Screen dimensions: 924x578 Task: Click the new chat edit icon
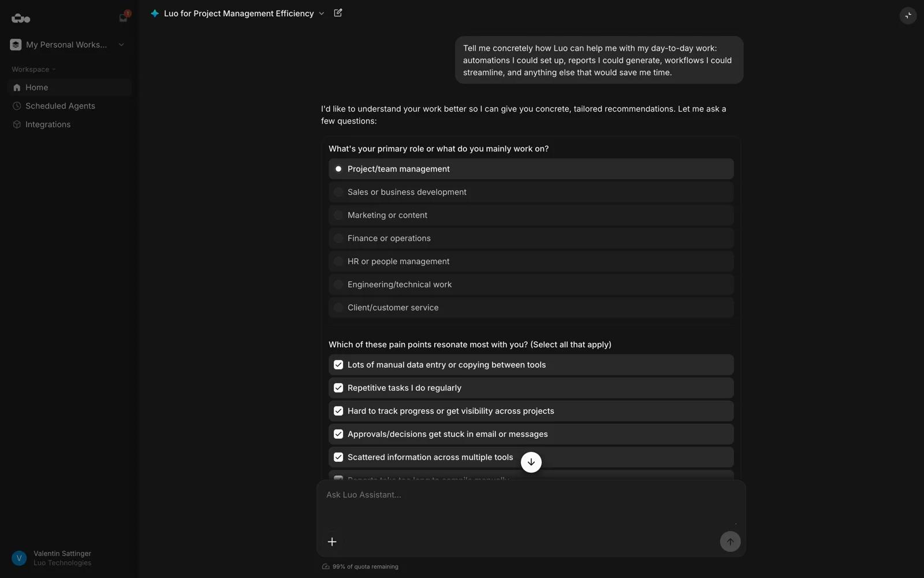pos(338,13)
